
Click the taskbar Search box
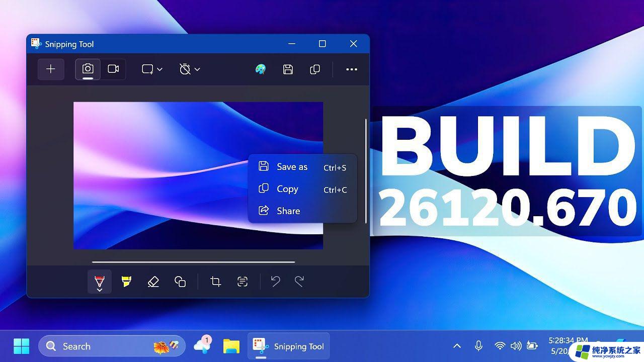click(x=112, y=346)
